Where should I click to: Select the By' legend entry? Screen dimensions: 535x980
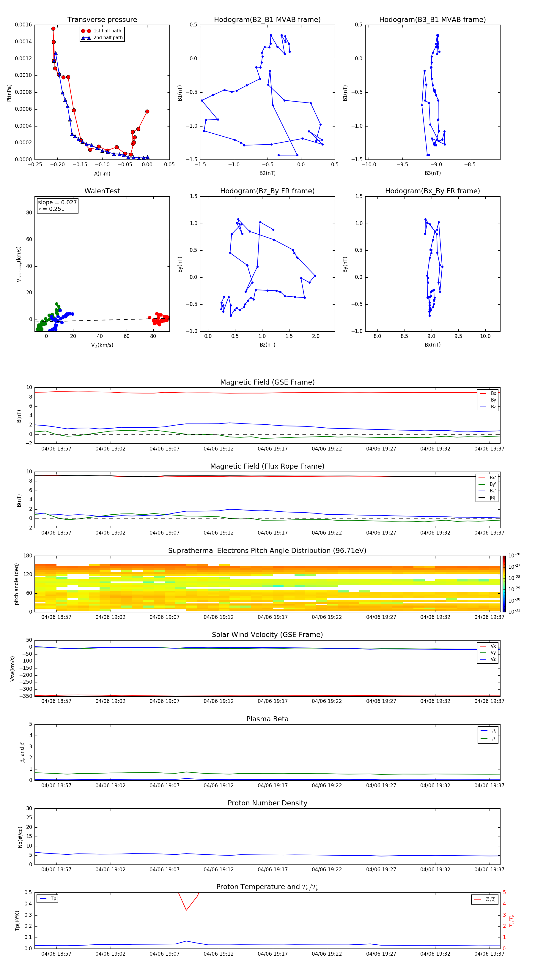coord(487,484)
